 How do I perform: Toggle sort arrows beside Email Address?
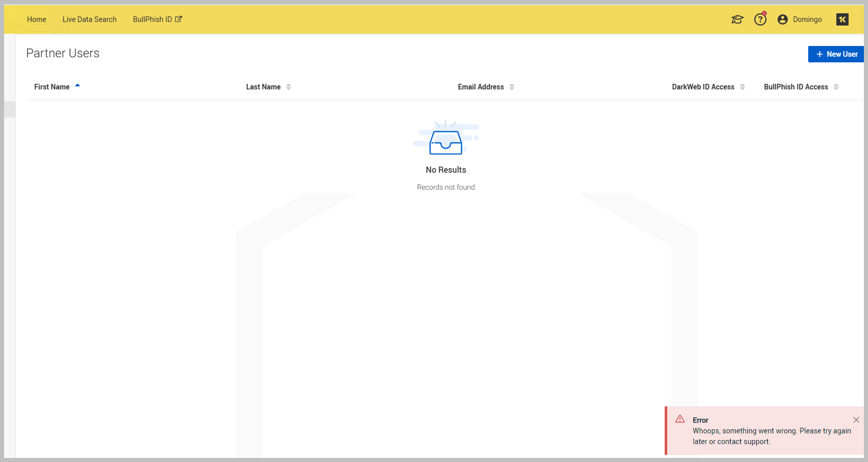point(512,87)
